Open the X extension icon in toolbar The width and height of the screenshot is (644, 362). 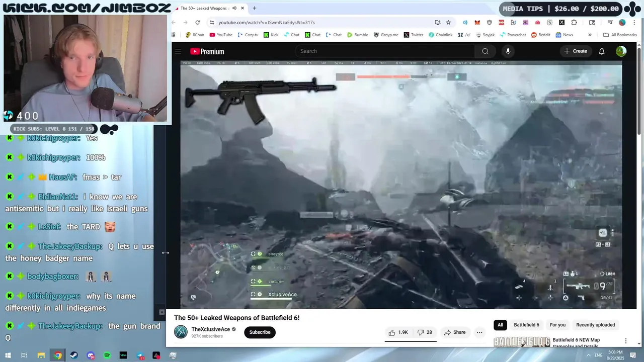pyautogui.click(x=561, y=23)
